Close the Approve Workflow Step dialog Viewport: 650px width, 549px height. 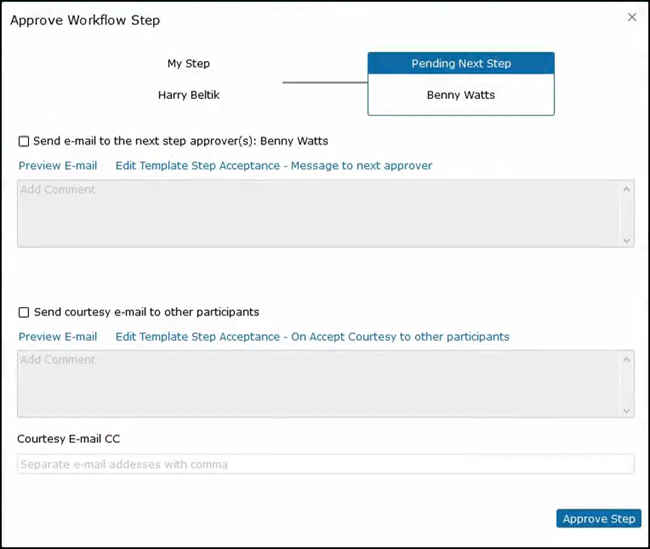coord(631,17)
